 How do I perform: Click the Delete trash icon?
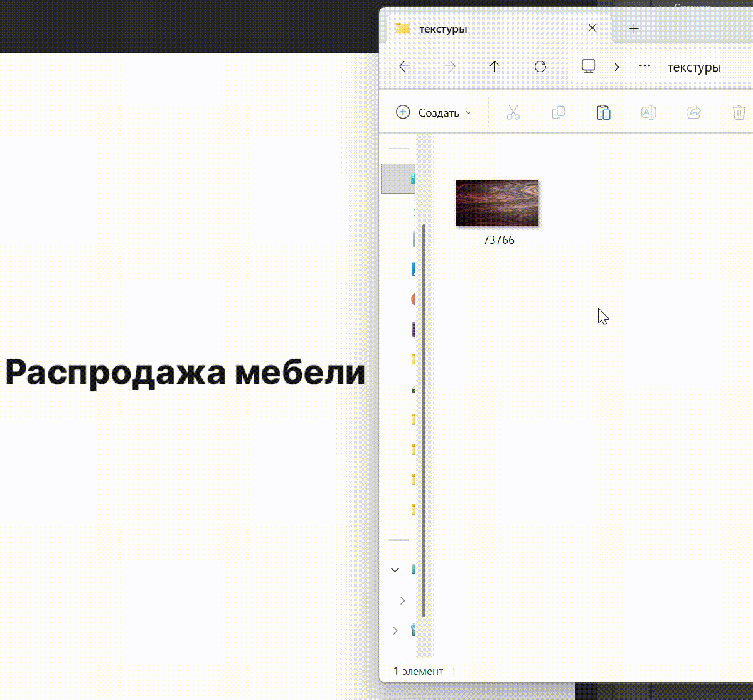(x=739, y=113)
